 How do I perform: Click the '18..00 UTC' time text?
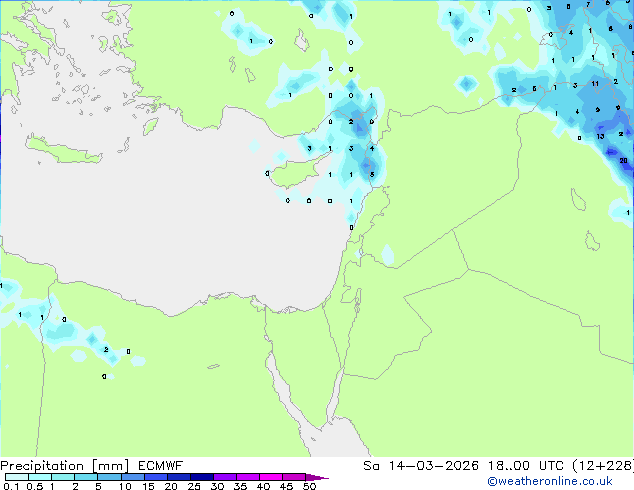click(x=526, y=466)
